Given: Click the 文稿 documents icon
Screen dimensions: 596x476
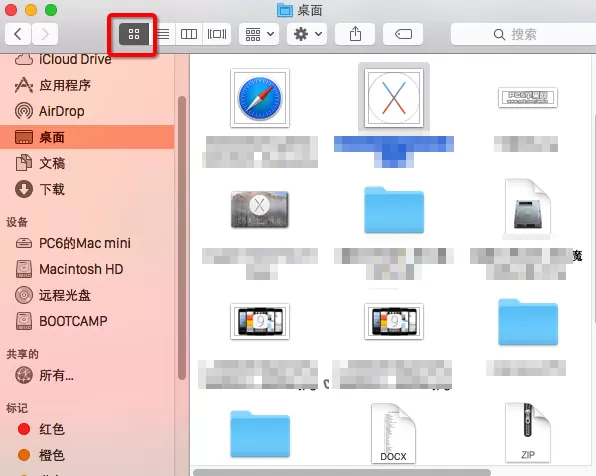Looking at the screenshot, I should pyautogui.click(x=24, y=163).
